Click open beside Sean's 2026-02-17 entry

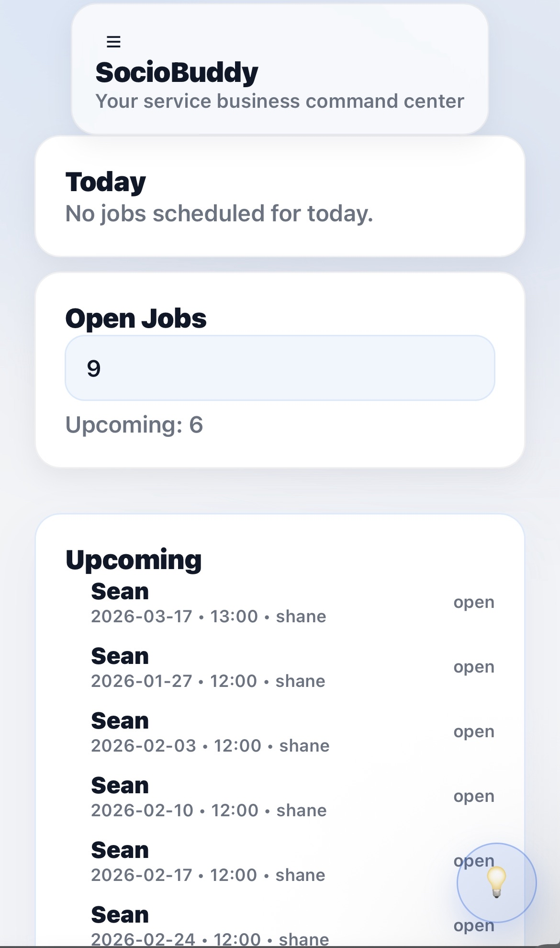[473, 860]
